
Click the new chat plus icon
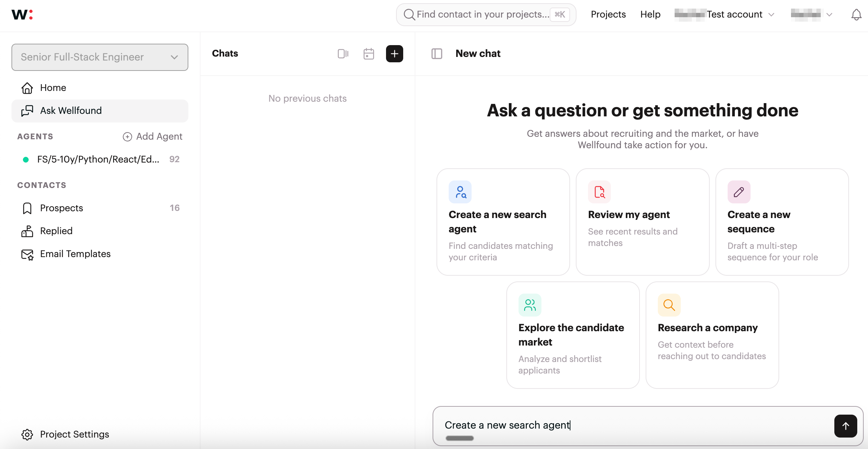coord(394,54)
